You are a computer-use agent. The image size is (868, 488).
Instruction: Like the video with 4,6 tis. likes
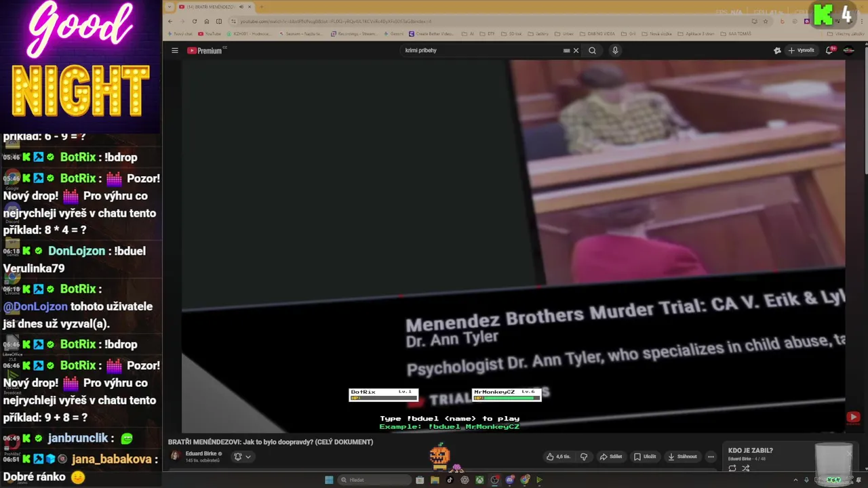click(x=558, y=457)
